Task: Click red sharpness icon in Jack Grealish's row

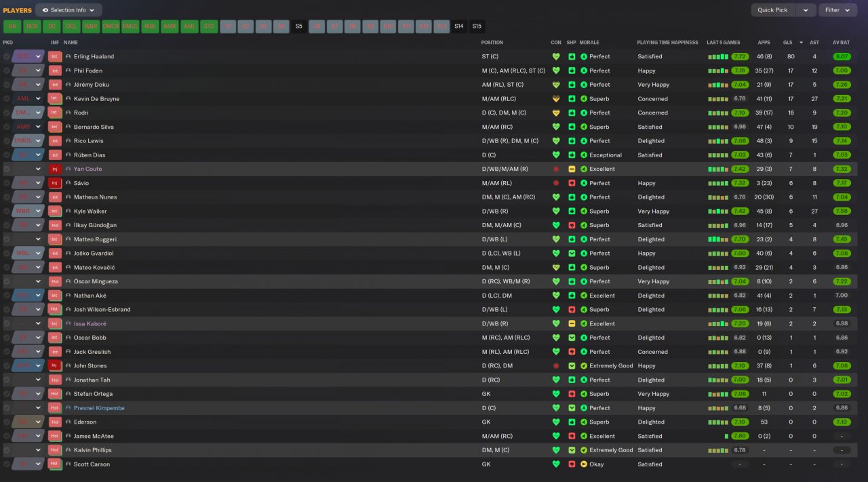Action: (572, 352)
